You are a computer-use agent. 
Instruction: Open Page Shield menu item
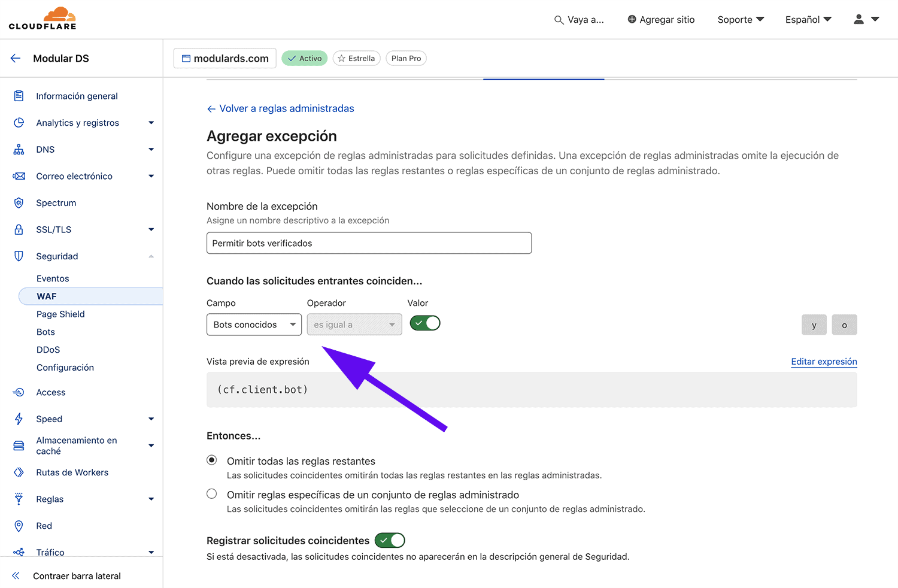click(60, 314)
